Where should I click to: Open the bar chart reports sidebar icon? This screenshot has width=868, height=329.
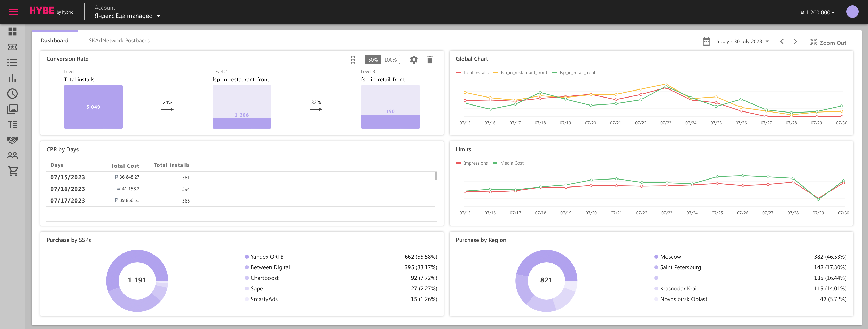pos(12,78)
